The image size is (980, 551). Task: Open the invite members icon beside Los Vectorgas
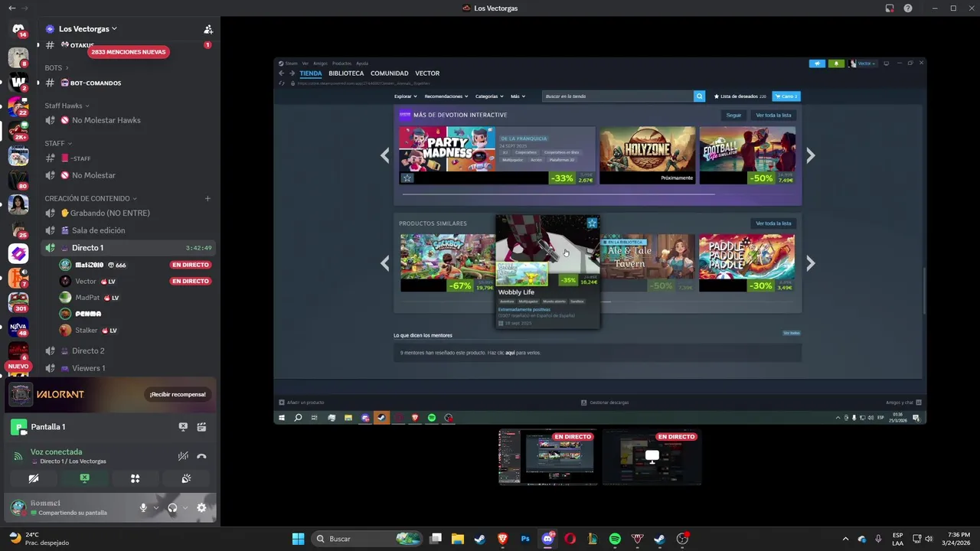(x=207, y=29)
